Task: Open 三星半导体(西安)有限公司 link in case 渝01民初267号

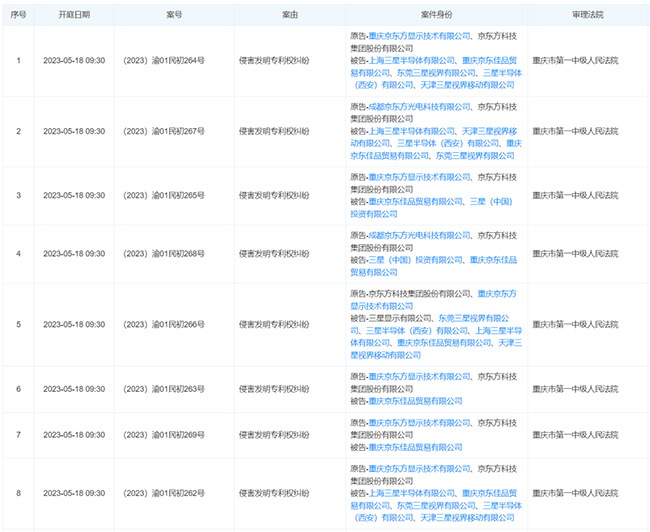Action: [x=448, y=143]
